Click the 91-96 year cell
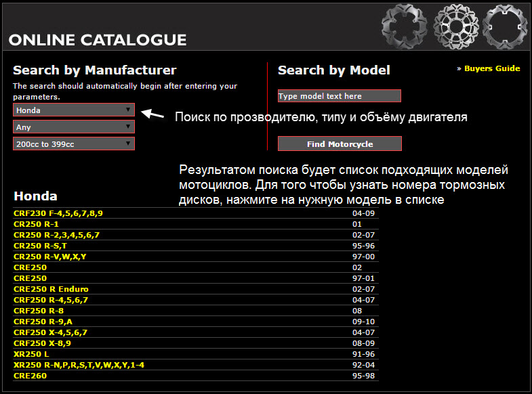This screenshot has height=394, width=532. 363,354
